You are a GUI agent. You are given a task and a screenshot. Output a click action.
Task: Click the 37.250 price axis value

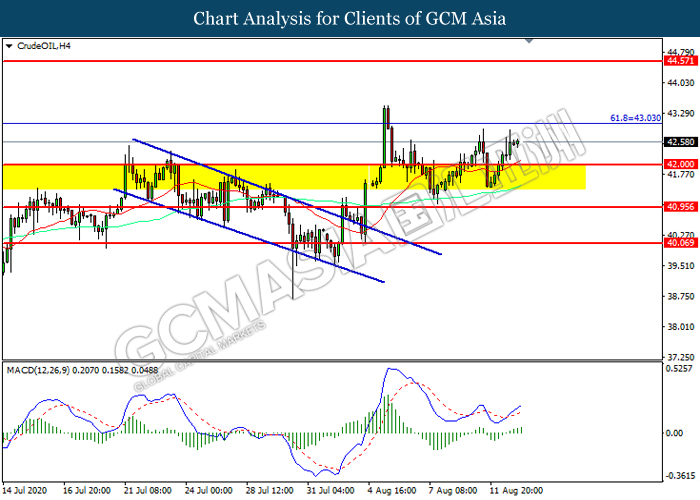681,357
